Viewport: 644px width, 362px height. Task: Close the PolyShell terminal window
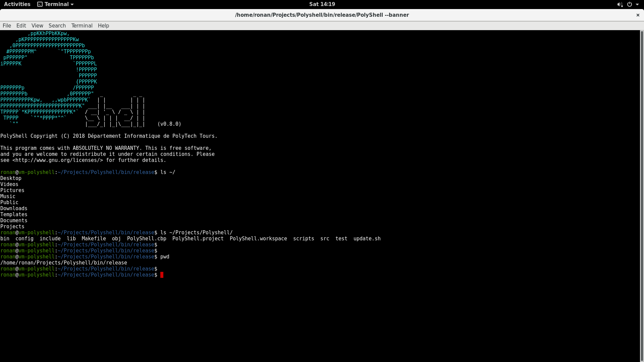tap(638, 15)
